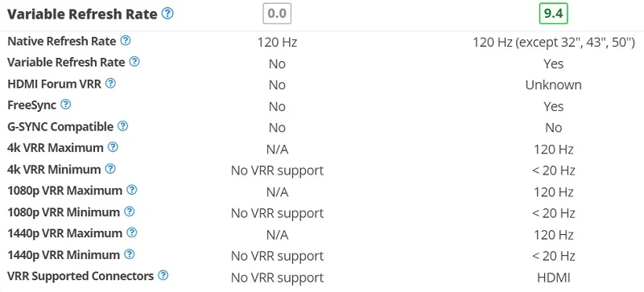Open 1080p VRR Maximum help icon
The width and height of the screenshot is (644, 292).
point(131,190)
